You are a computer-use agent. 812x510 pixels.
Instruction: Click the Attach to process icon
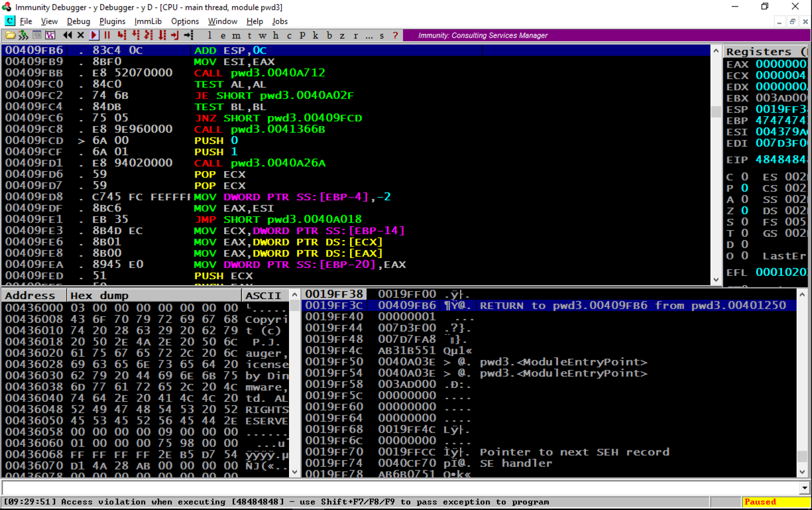click(23, 35)
